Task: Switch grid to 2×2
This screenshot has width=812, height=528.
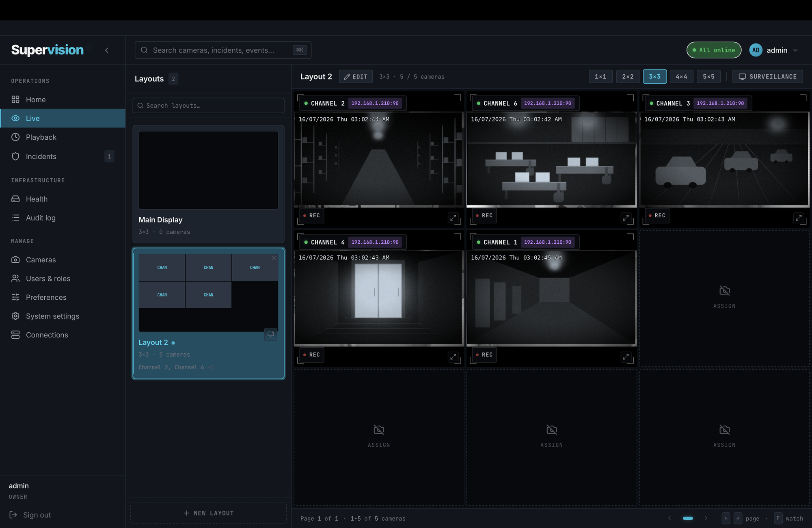Action: click(x=628, y=76)
